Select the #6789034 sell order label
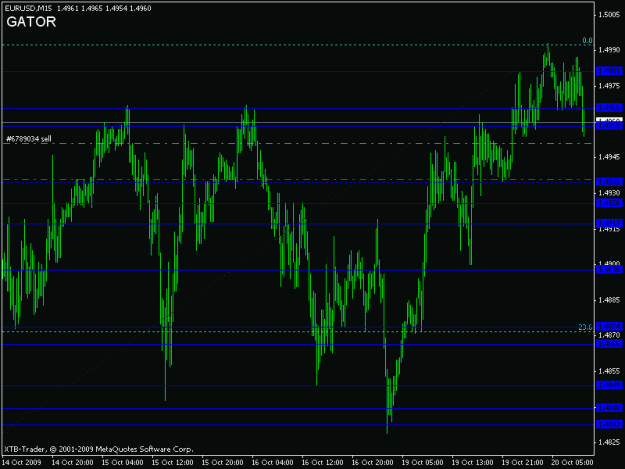This screenshot has width=625, height=469. 29,139
